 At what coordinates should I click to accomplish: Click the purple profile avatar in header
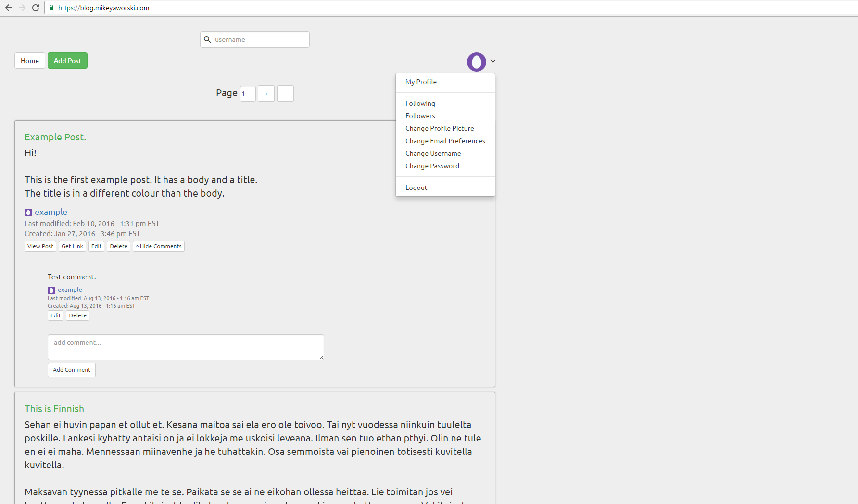tap(476, 62)
